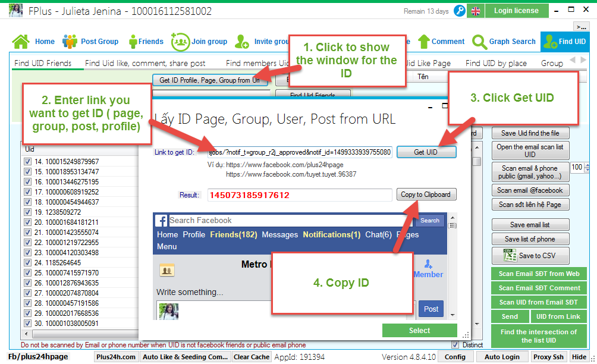
Task: Click the Auto Login button
Action: point(502,357)
